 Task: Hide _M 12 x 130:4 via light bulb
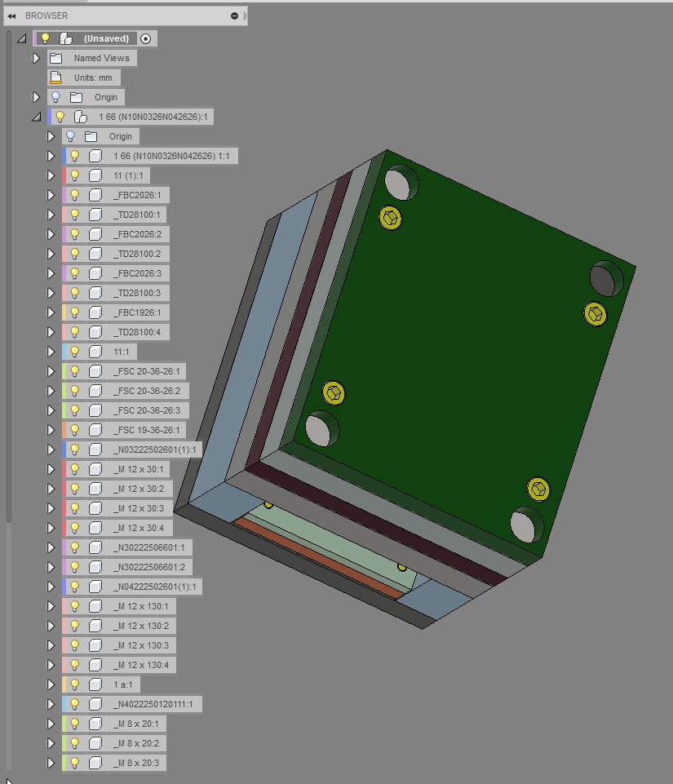74,665
